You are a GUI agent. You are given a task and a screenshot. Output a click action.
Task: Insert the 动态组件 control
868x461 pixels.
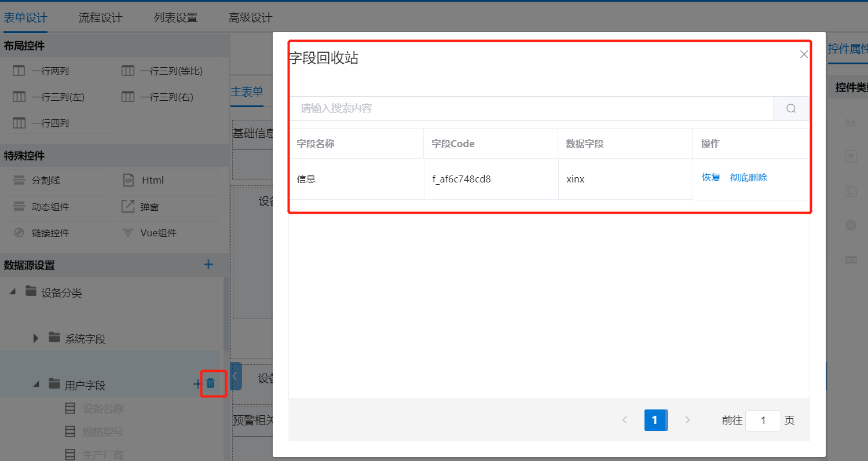coord(57,206)
